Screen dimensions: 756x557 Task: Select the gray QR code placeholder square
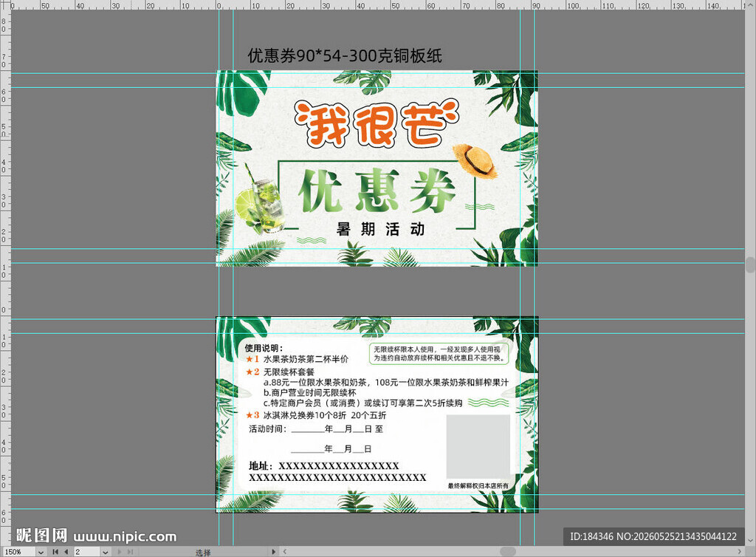[478, 446]
